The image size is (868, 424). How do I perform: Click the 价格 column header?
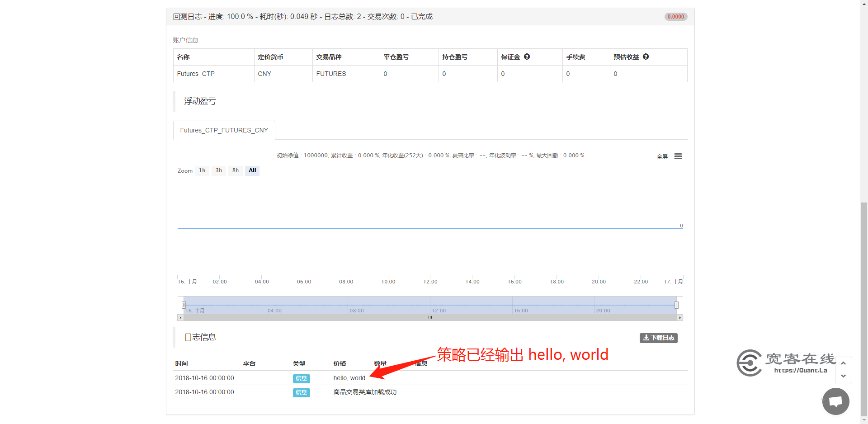(x=340, y=363)
